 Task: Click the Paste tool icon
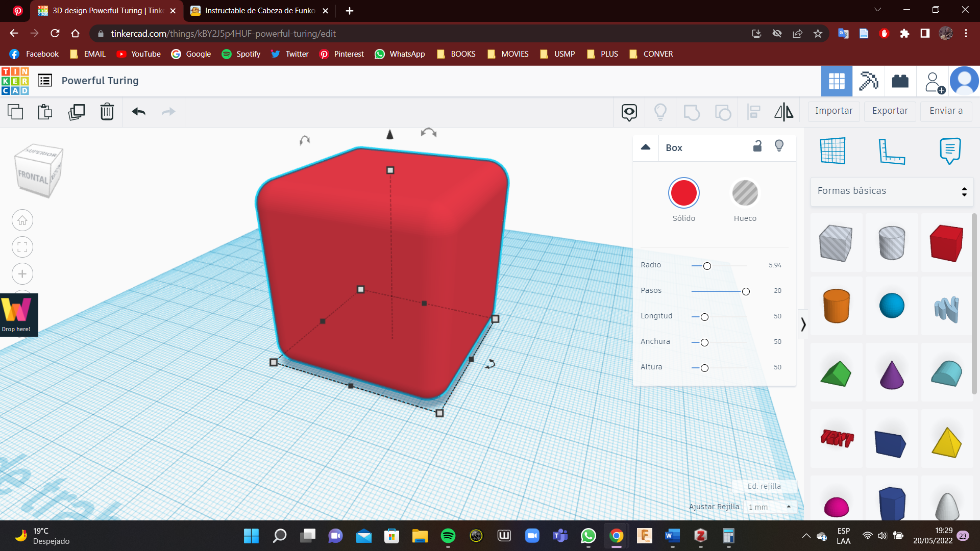click(x=45, y=112)
